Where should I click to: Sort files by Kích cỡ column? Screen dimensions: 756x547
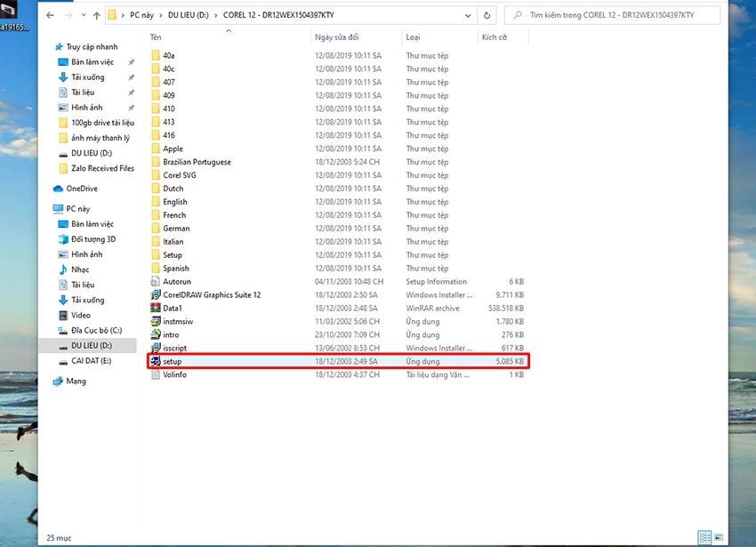tap(495, 37)
